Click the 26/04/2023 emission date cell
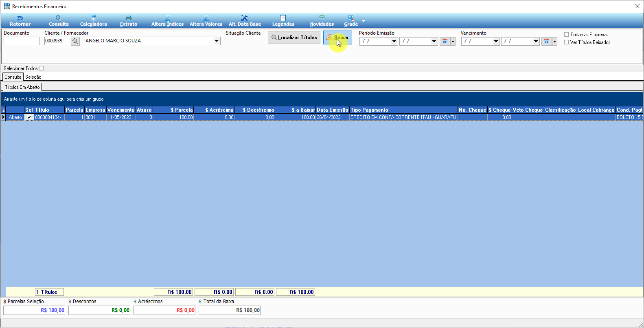The width and height of the screenshot is (644, 328). click(x=333, y=117)
